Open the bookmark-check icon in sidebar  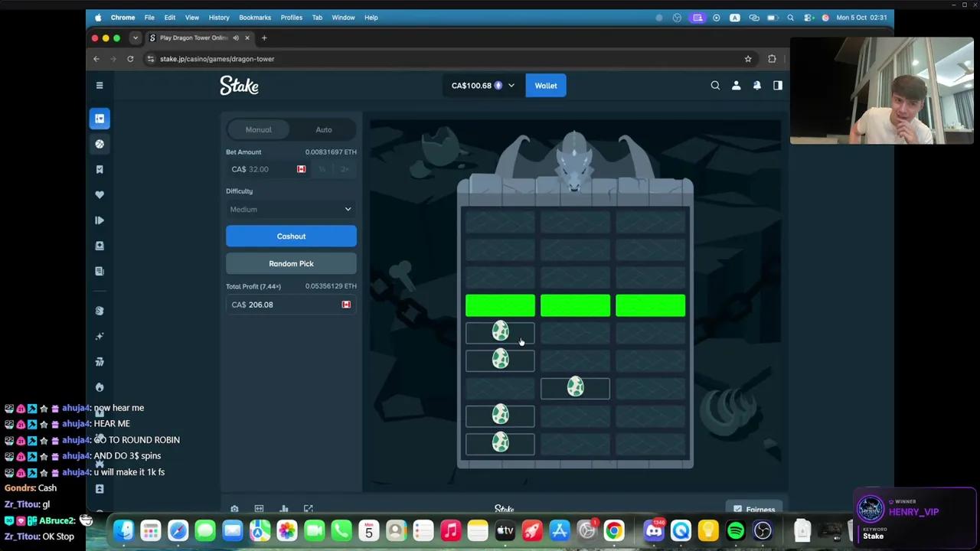coord(100,169)
